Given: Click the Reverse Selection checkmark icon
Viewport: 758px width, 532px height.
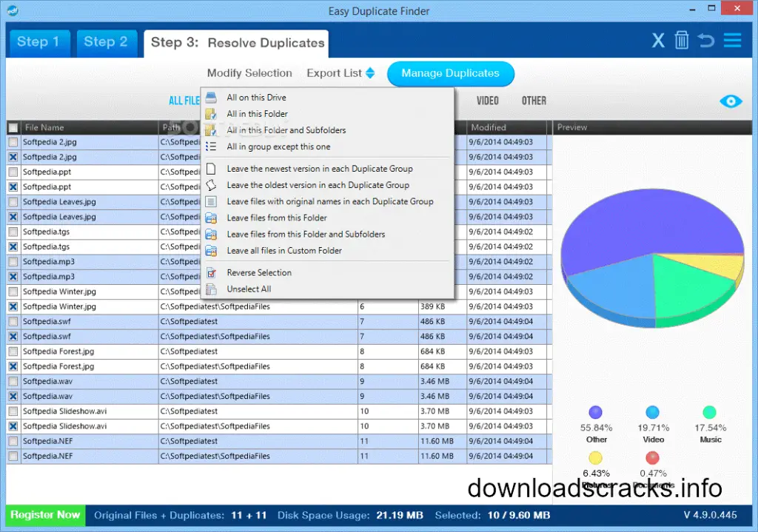Looking at the screenshot, I should (211, 273).
